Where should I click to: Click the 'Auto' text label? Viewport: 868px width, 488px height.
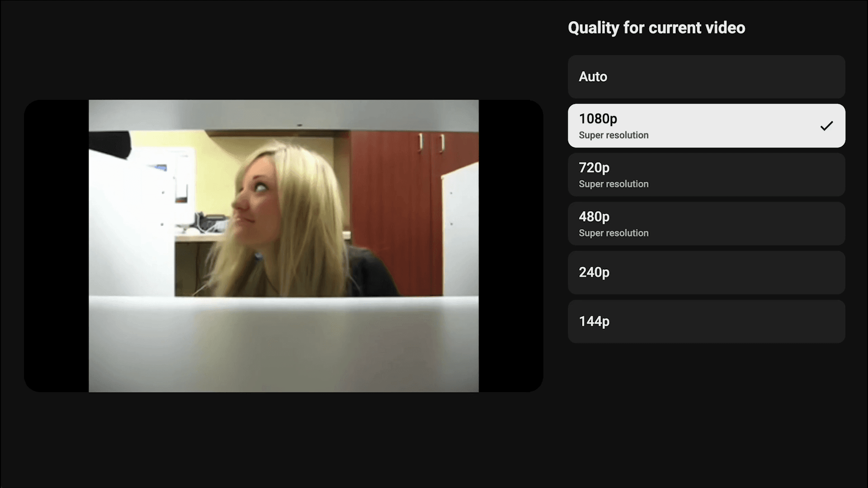[593, 77]
